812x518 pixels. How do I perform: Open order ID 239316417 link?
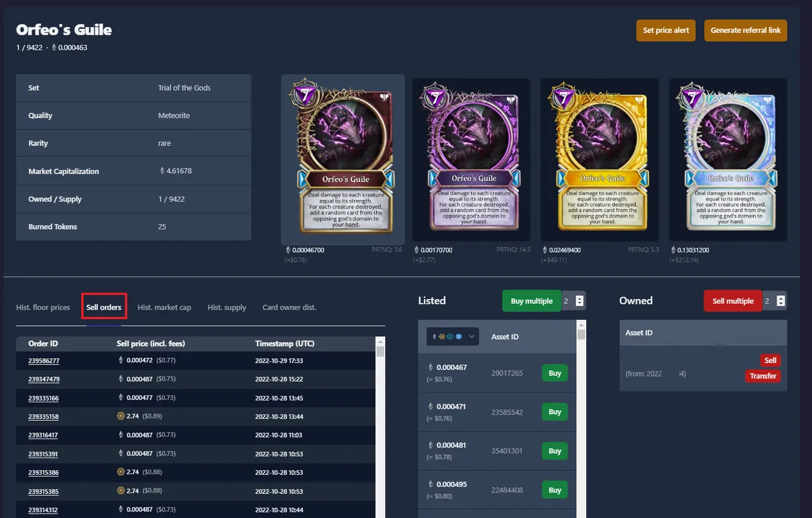tap(44, 435)
